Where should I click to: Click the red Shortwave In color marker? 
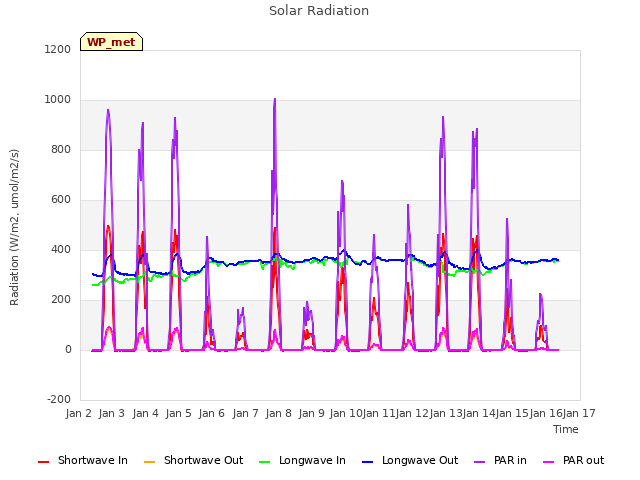click(x=43, y=462)
